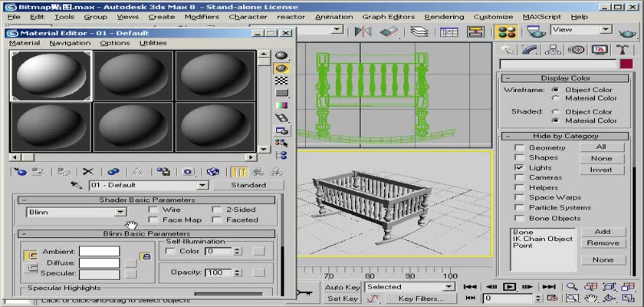Click Remove button beside Bone list
Image resolution: width=644 pixels, height=307 pixels.
[603, 243]
